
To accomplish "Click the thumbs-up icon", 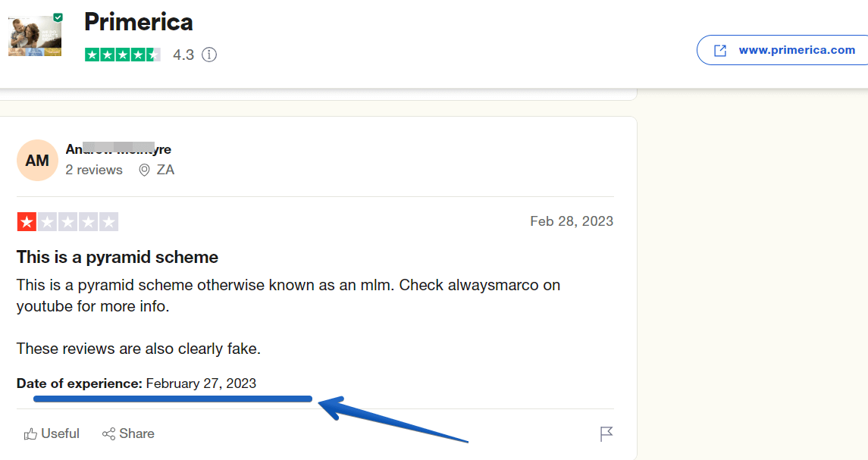I will click(x=30, y=434).
